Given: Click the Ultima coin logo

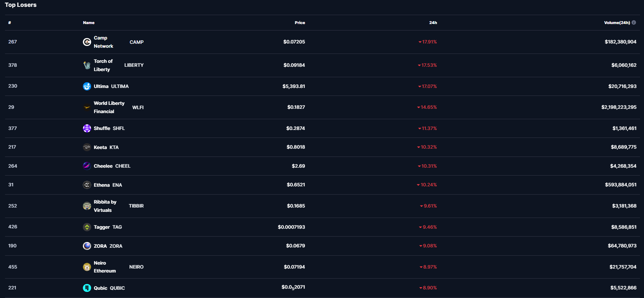Looking at the screenshot, I should (87, 86).
